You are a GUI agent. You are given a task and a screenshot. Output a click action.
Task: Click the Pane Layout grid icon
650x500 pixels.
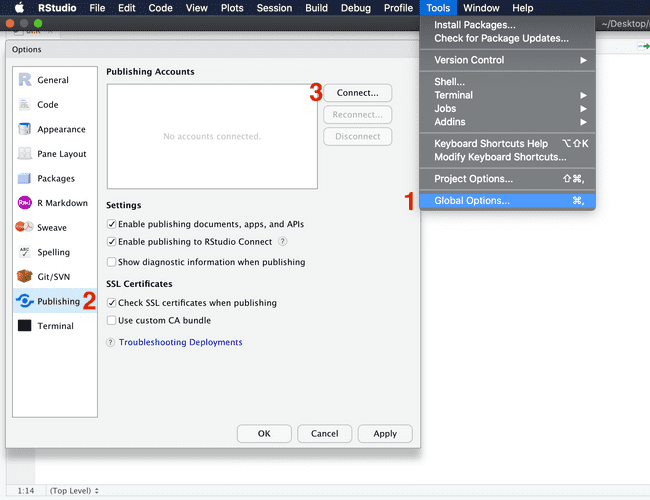[x=25, y=153]
